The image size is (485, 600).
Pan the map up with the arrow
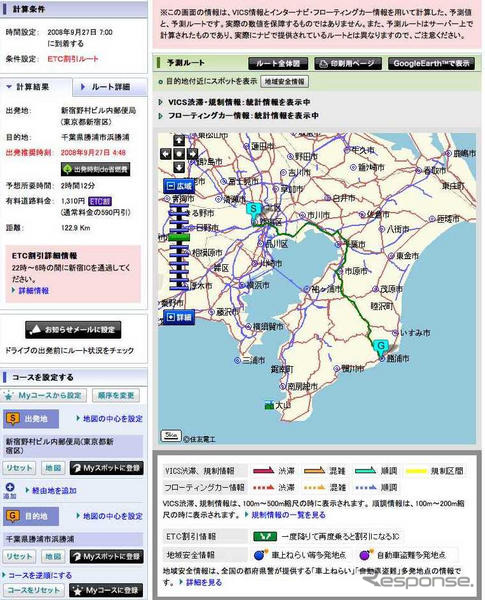(179, 141)
